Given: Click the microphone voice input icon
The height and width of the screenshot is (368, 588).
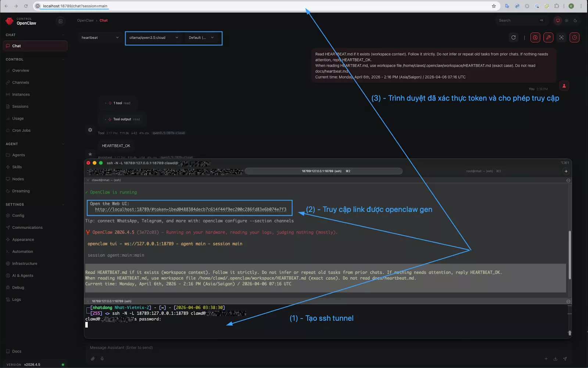Looking at the screenshot, I should click(102, 359).
